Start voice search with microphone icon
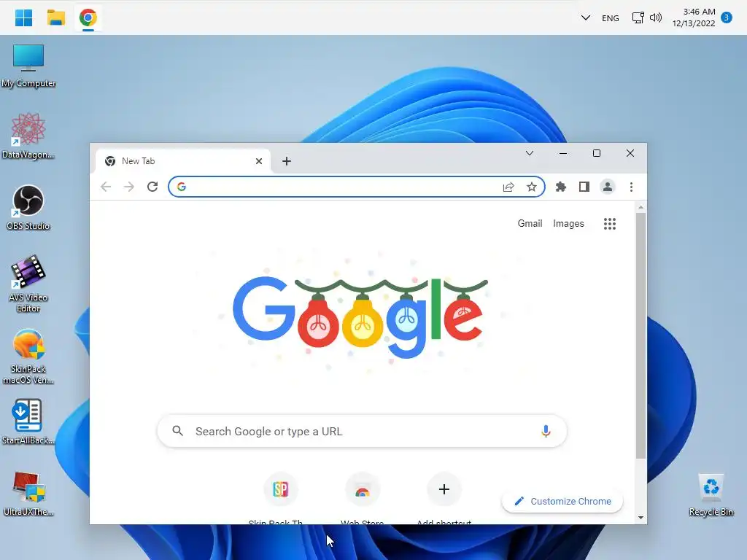This screenshot has width=747, height=560. (x=546, y=431)
